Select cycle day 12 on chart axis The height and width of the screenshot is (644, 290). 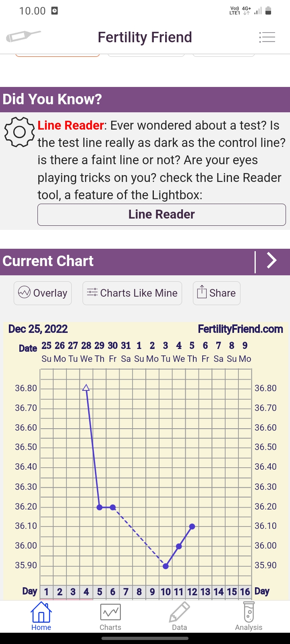[x=192, y=592]
